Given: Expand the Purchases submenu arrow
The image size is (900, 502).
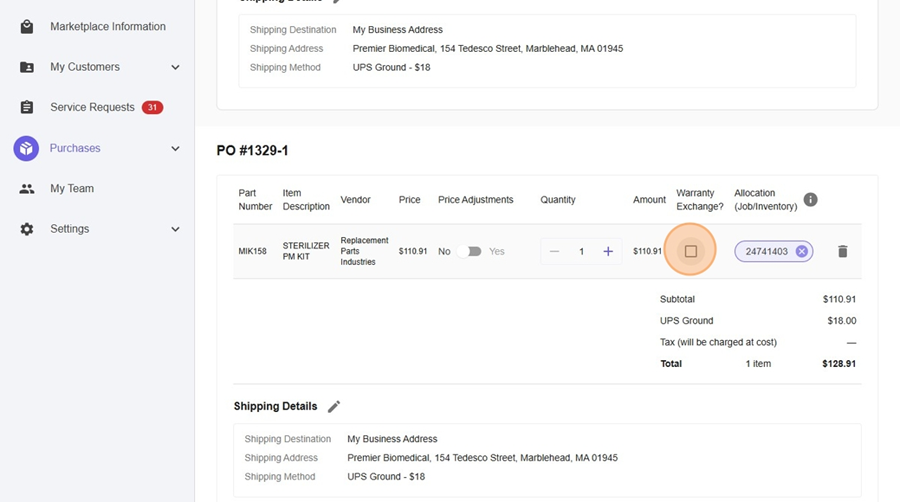Looking at the screenshot, I should point(175,148).
